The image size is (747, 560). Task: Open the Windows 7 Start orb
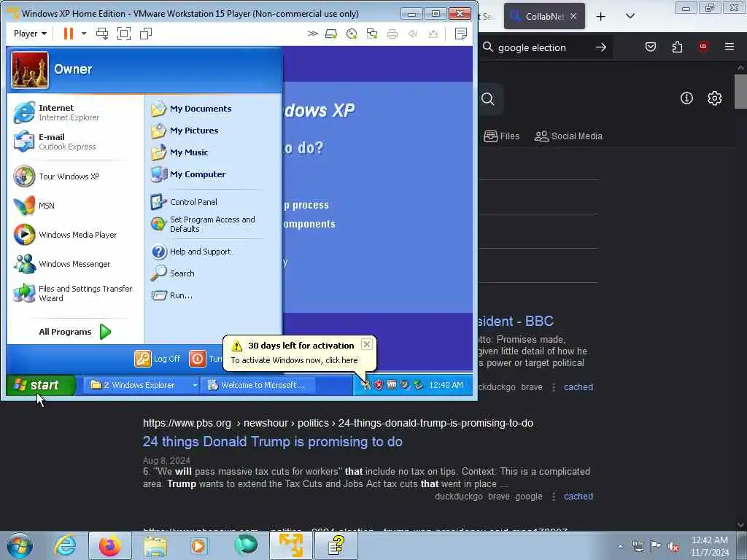tap(19, 545)
